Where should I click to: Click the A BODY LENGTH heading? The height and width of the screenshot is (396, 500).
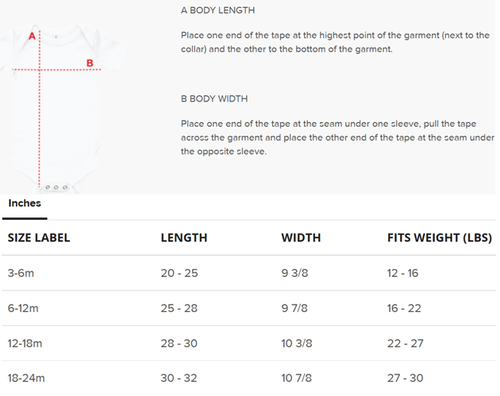coord(218,10)
